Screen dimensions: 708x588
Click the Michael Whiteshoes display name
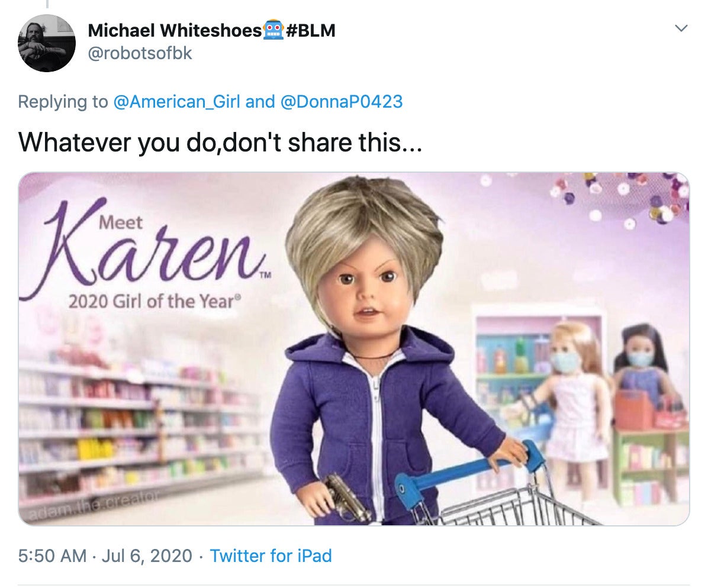click(x=175, y=30)
